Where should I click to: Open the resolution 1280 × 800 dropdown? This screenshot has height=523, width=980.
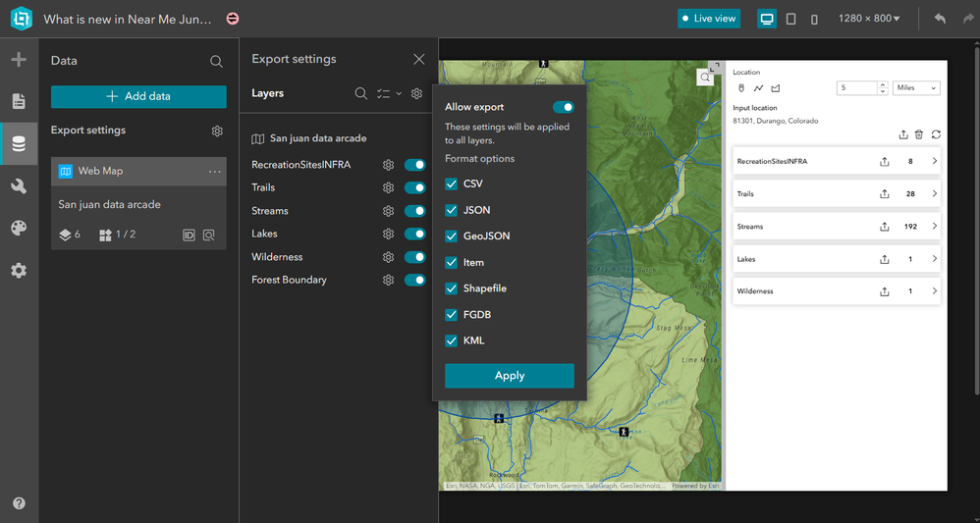[869, 18]
